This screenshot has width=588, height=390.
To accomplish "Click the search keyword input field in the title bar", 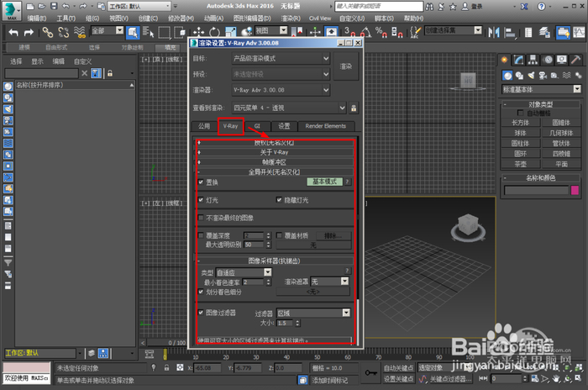I will tap(379, 7).
